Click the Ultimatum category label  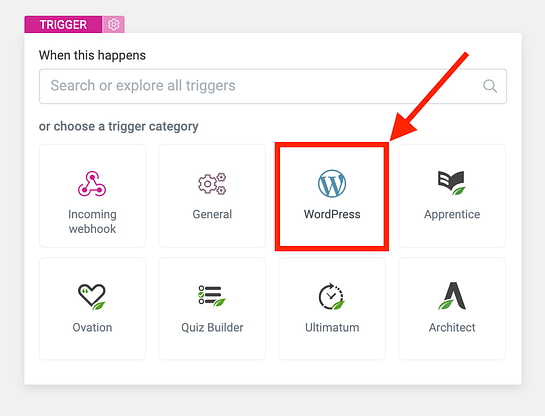tap(332, 327)
